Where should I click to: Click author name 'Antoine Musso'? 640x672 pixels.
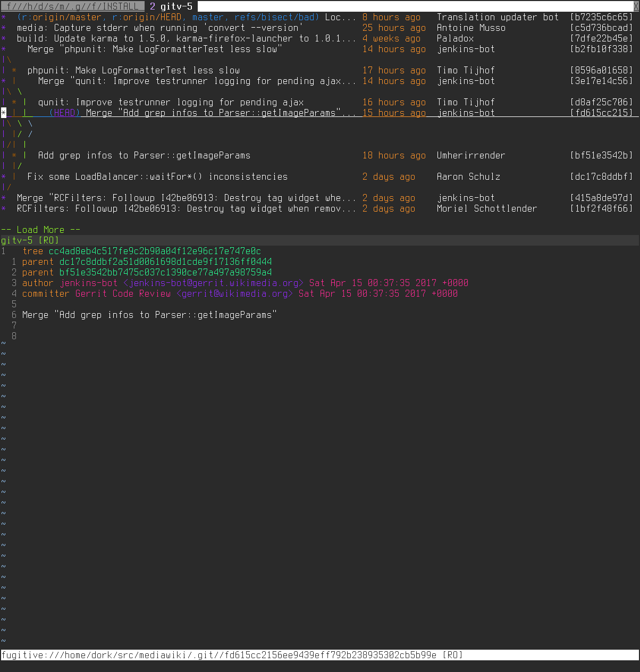(x=471, y=28)
